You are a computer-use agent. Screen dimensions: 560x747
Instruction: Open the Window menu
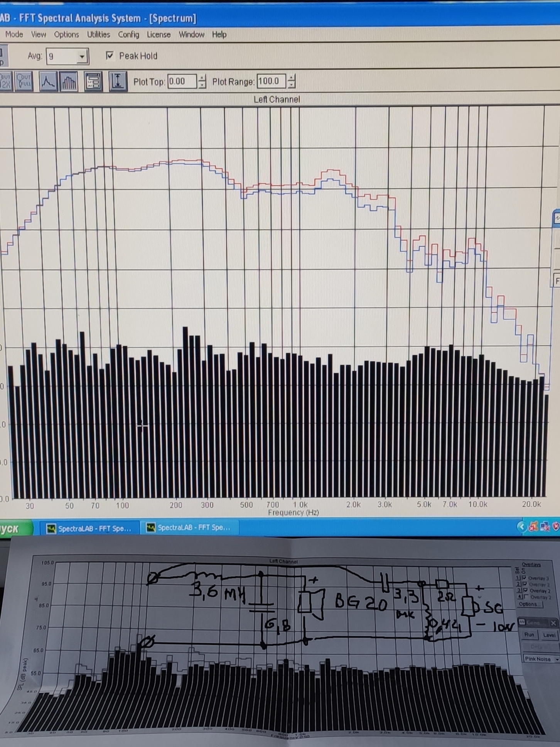(x=191, y=35)
